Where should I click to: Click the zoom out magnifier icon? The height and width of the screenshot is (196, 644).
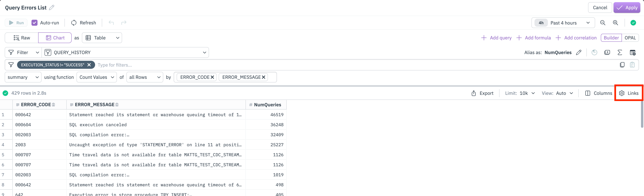click(x=603, y=23)
